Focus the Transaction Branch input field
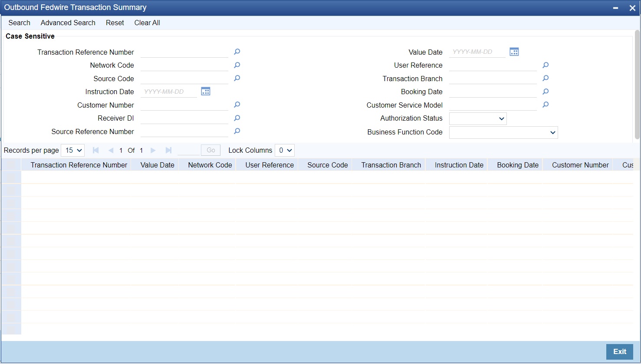Screen dimensions: 641x364 (493, 79)
